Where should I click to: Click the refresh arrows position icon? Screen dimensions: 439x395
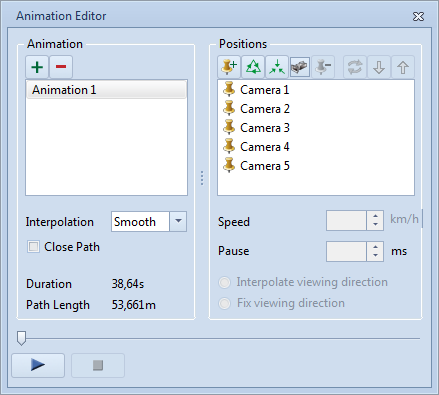355,67
